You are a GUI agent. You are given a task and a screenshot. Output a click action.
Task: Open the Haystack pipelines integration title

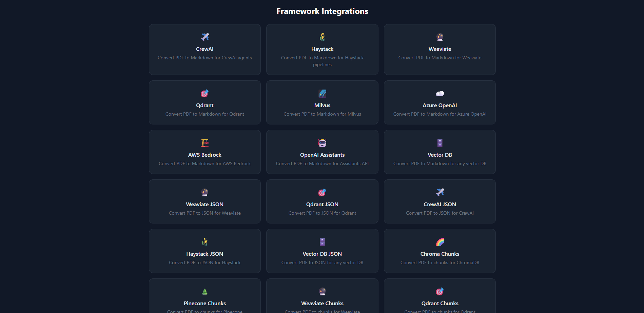pyautogui.click(x=322, y=49)
